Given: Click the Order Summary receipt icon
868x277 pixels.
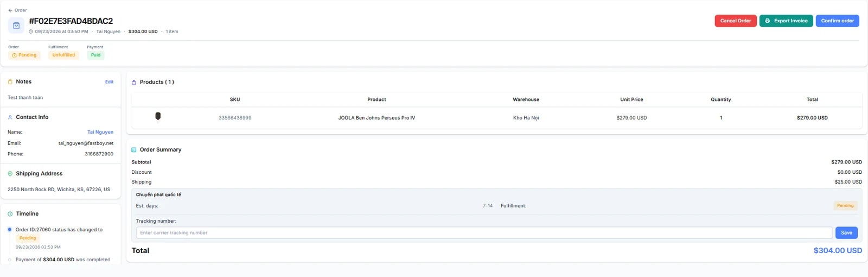Looking at the screenshot, I should click(x=134, y=150).
